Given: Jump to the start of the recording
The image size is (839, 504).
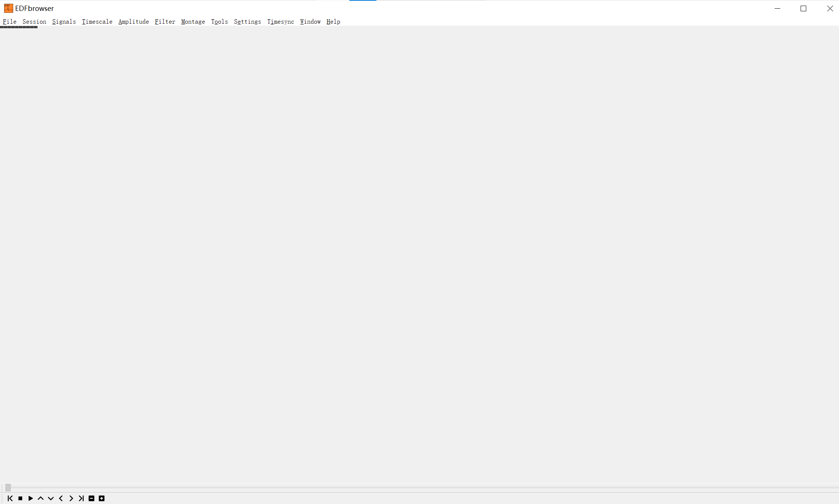Looking at the screenshot, I should (x=10, y=498).
